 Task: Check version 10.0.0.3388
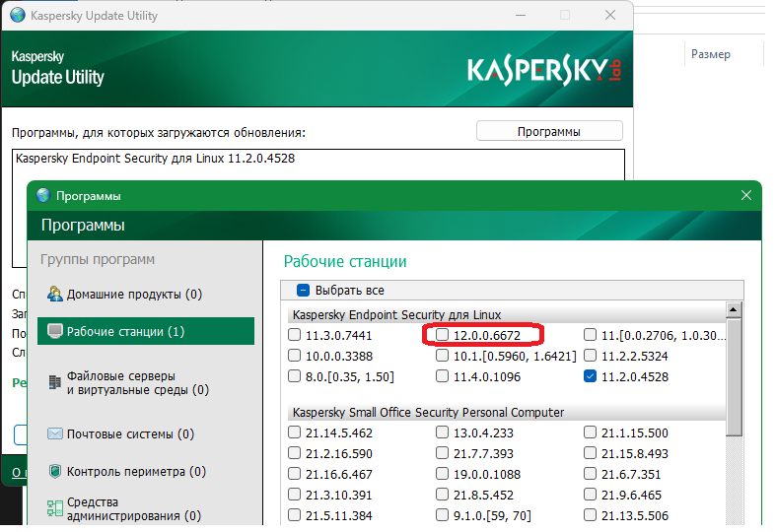pyautogui.click(x=295, y=356)
